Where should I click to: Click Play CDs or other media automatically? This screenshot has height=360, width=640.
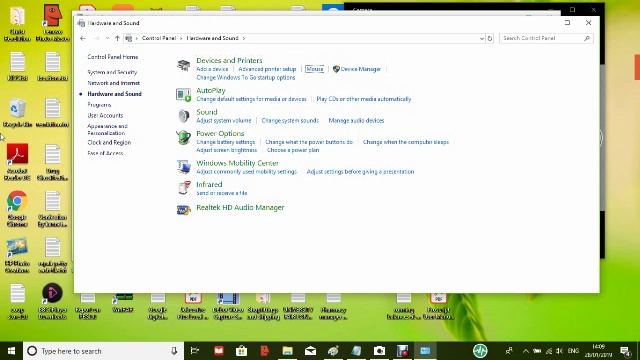pos(364,99)
